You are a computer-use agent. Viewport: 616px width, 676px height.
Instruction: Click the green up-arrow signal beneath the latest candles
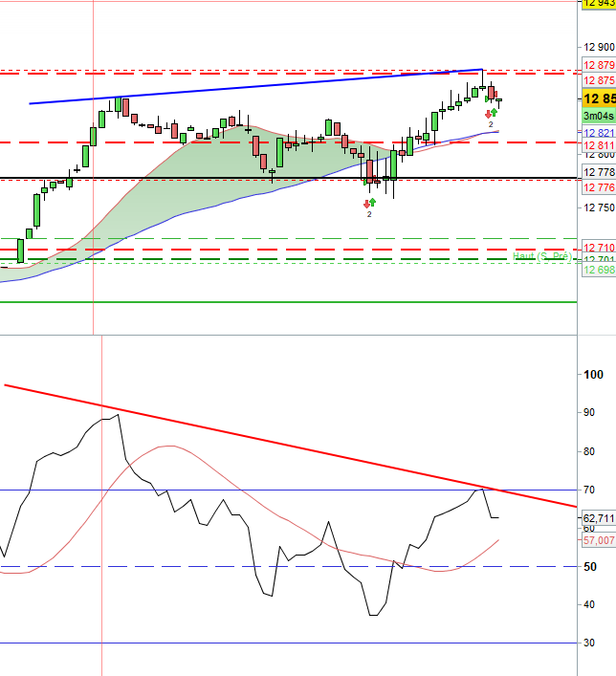coord(494,113)
